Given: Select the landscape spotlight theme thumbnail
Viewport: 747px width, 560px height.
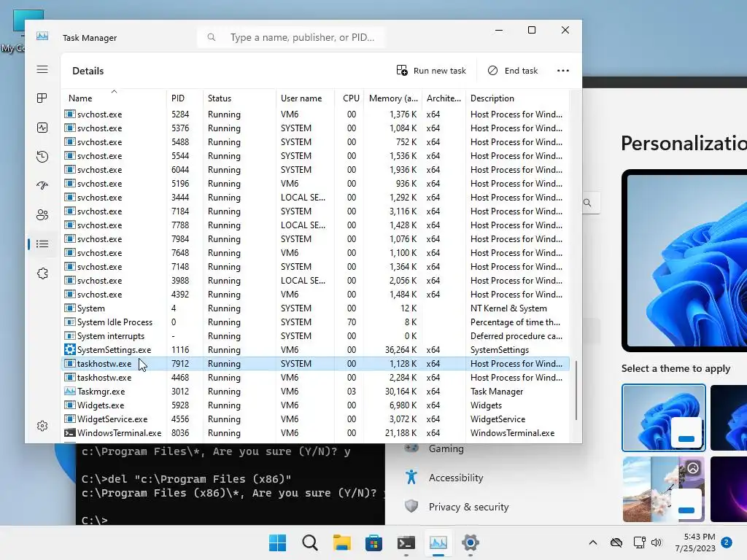Looking at the screenshot, I should (x=664, y=489).
